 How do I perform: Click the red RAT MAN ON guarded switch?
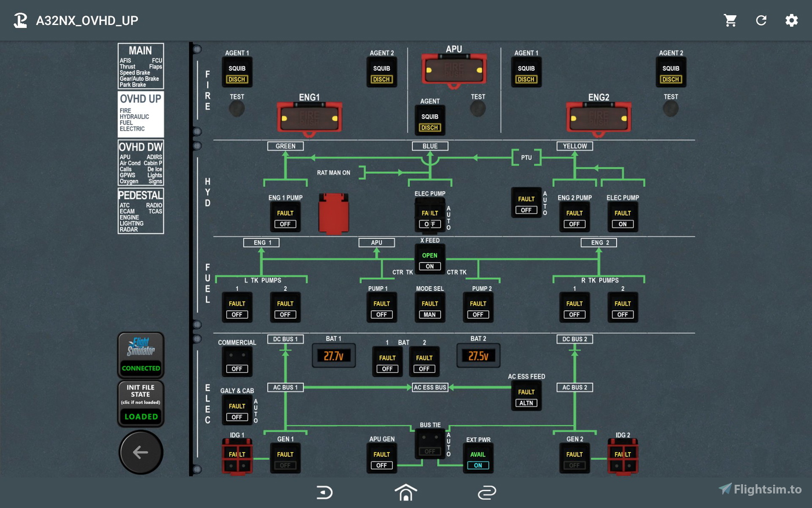click(333, 214)
